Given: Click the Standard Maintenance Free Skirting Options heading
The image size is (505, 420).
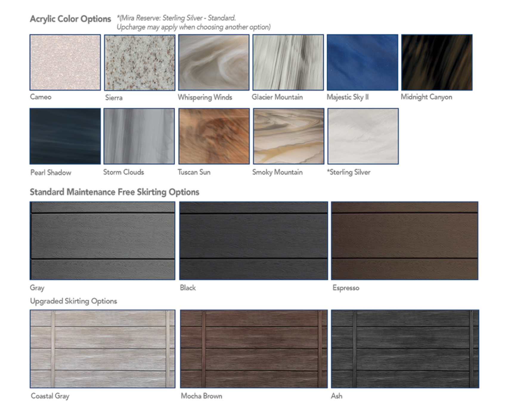Looking at the screenshot, I should [114, 192].
